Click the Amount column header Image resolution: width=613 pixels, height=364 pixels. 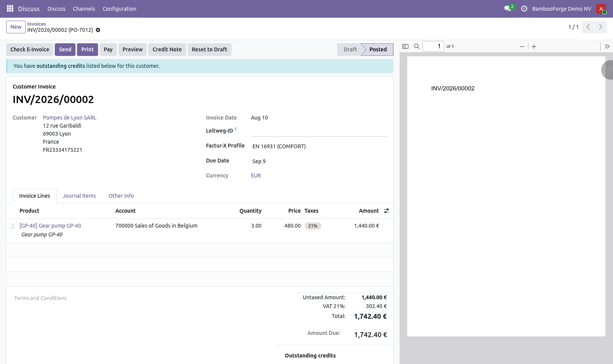tap(369, 211)
